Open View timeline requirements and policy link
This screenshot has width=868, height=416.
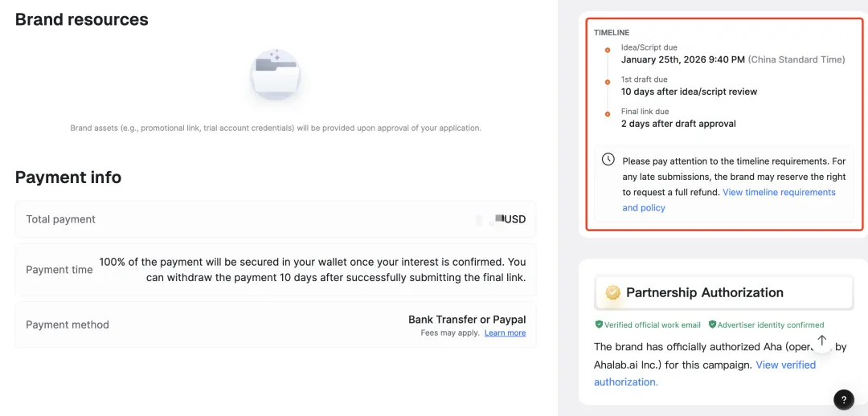point(778,193)
